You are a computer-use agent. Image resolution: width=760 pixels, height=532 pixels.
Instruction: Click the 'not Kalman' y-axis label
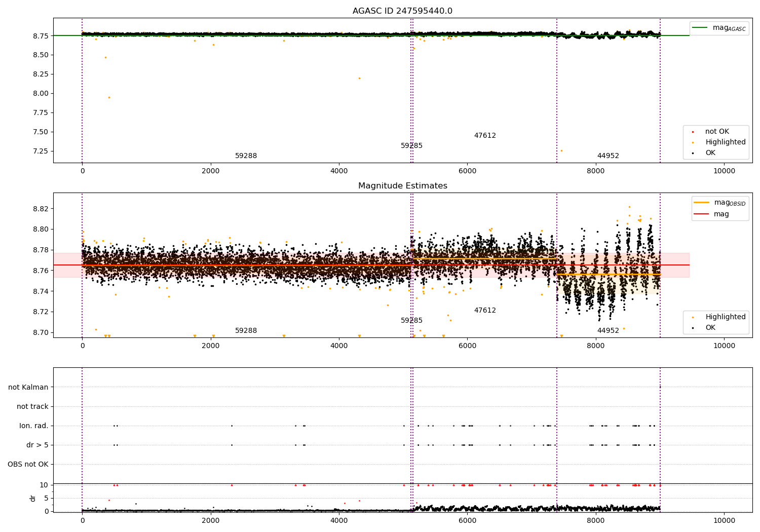[x=28, y=387]
